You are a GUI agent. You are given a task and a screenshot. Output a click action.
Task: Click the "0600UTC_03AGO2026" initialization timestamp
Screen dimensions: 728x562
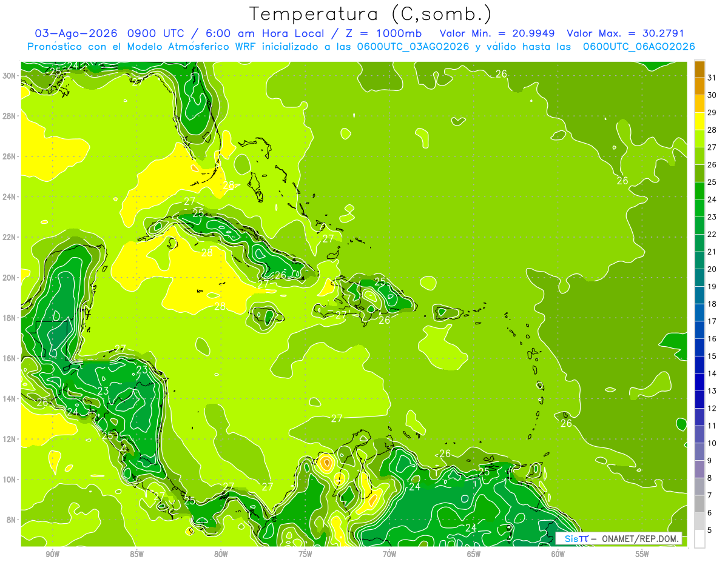[x=414, y=47]
